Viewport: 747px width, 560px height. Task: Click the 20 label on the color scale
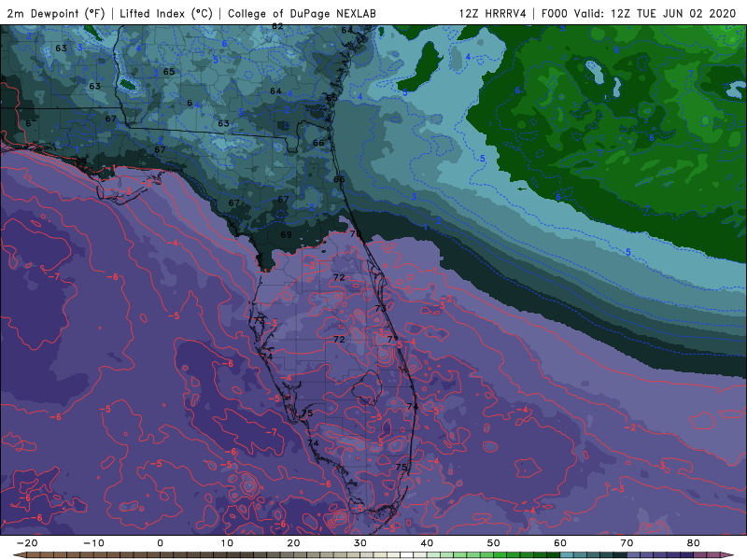[x=293, y=543]
